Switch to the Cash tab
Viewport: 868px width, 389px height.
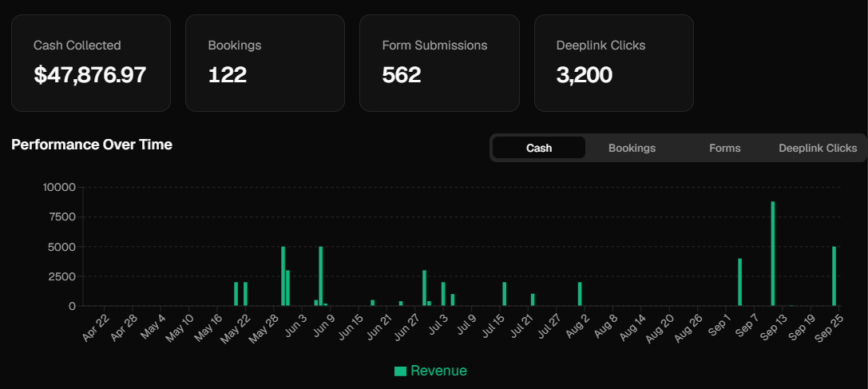539,148
